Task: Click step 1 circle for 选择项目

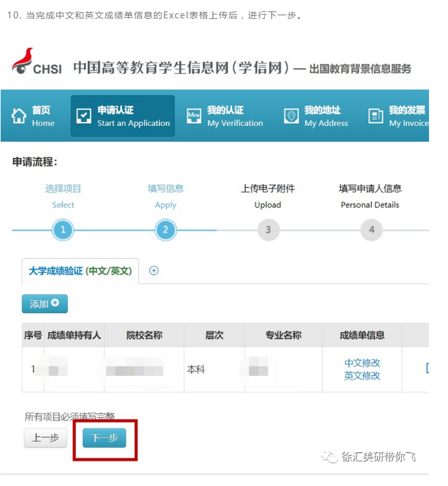Action: (x=63, y=230)
